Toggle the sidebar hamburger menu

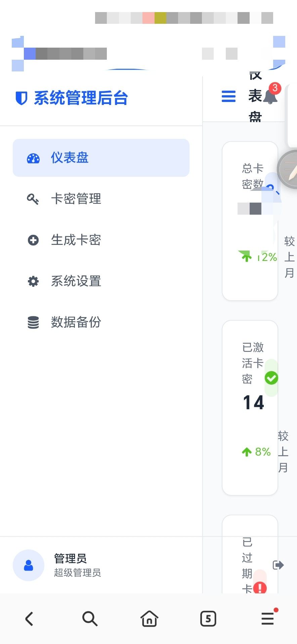228,96
